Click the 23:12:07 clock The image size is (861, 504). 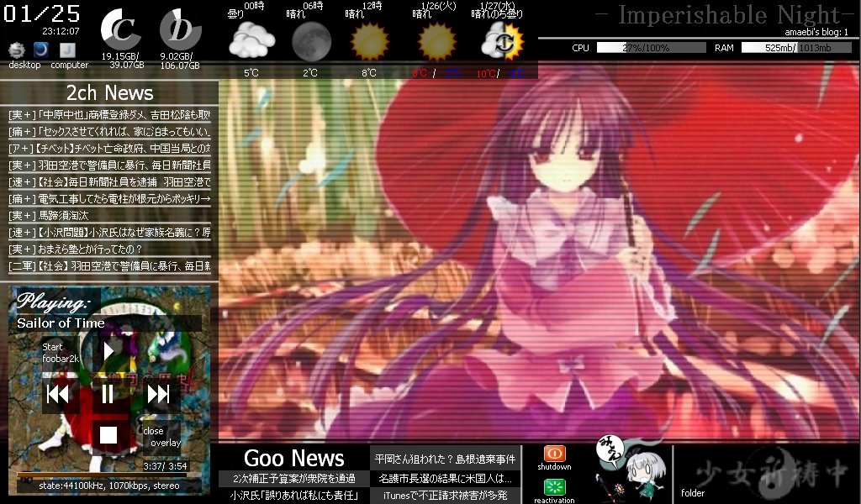coord(61,31)
